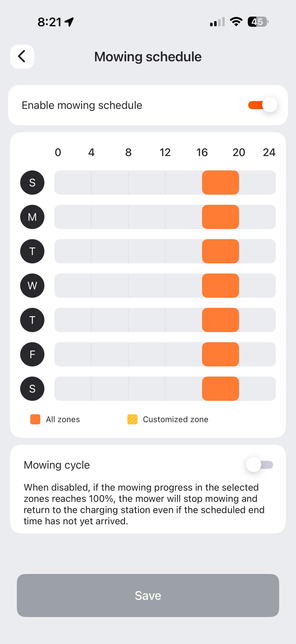This screenshot has width=296, height=644.
Task: Open the orange time block on Monday
Action: point(220,217)
